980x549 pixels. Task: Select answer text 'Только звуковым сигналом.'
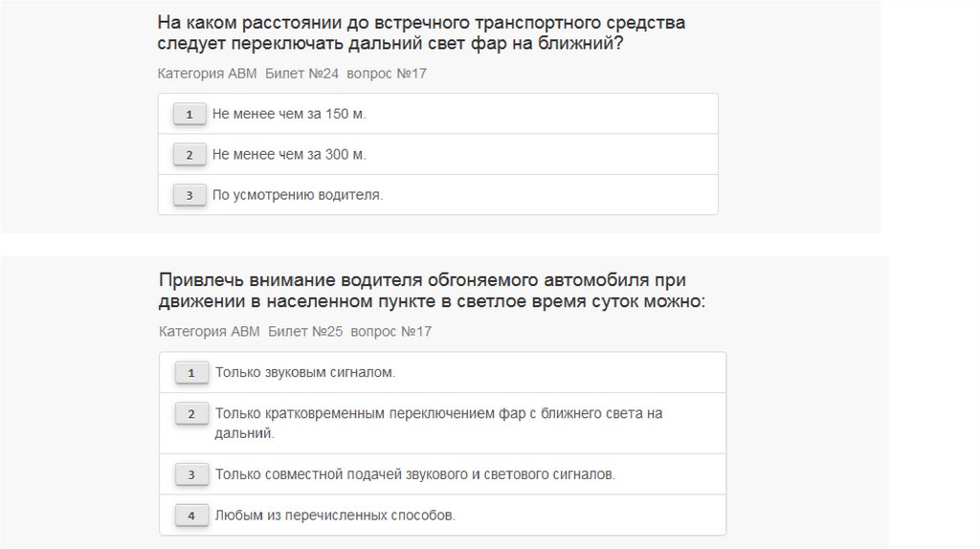(x=304, y=373)
